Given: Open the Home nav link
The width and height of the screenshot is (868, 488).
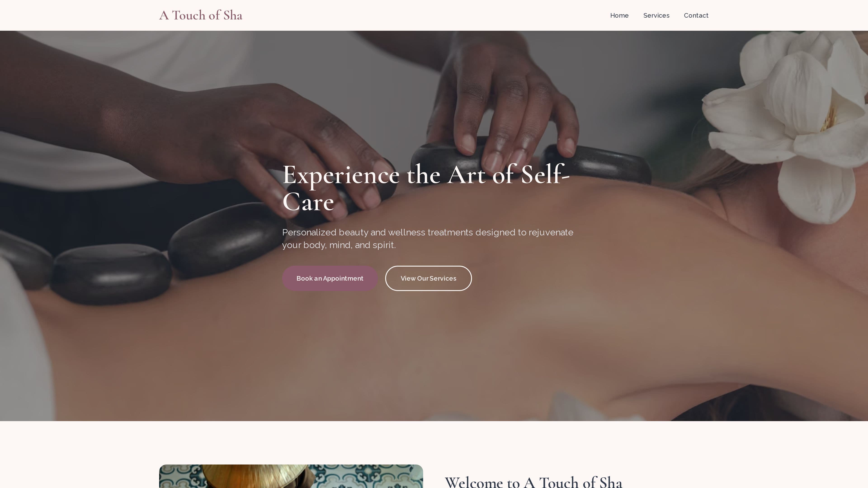Looking at the screenshot, I should click(619, 16).
